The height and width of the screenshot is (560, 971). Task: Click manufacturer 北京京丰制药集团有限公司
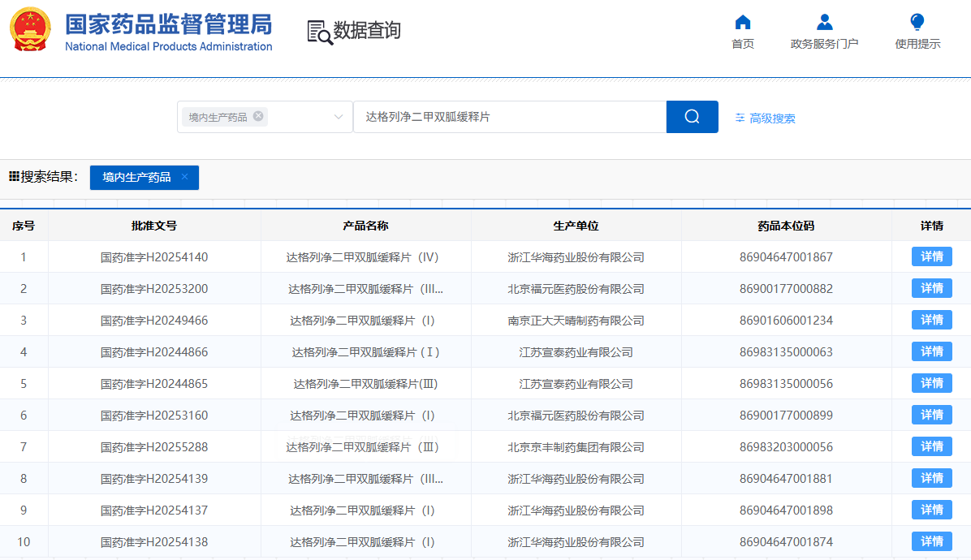pyautogui.click(x=576, y=447)
